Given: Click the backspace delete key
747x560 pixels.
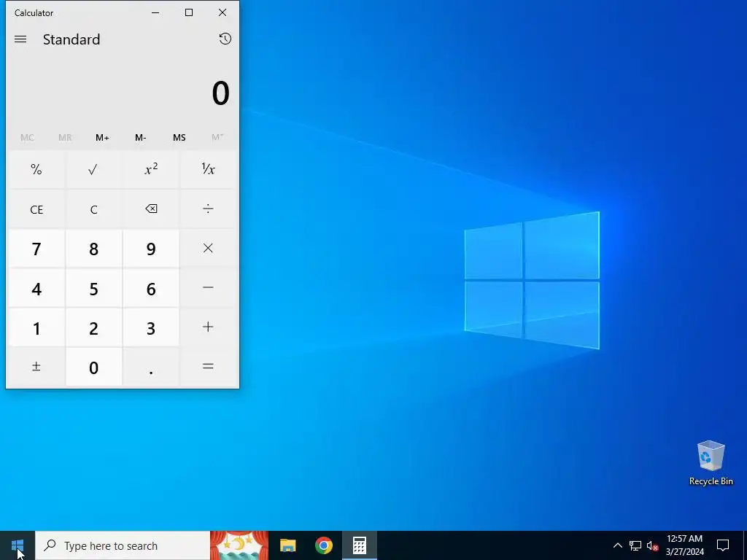Looking at the screenshot, I should [151, 209].
